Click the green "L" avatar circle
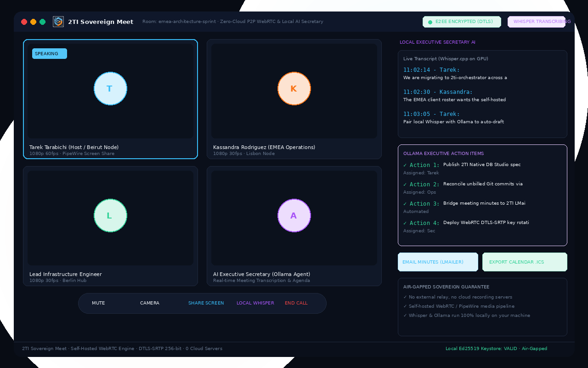This screenshot has height=368, width=588. pyautogui.click(x=110, y=216)
